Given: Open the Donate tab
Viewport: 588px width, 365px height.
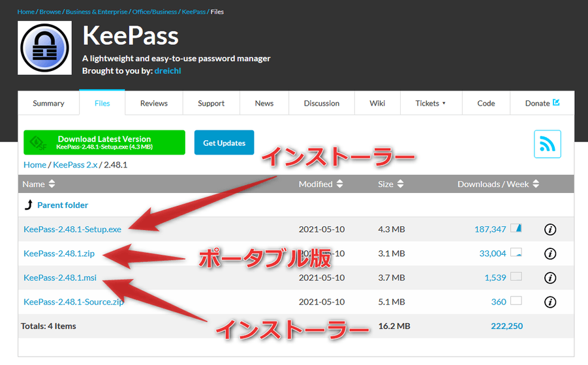Looking at the screenshot, I should 542,104.
